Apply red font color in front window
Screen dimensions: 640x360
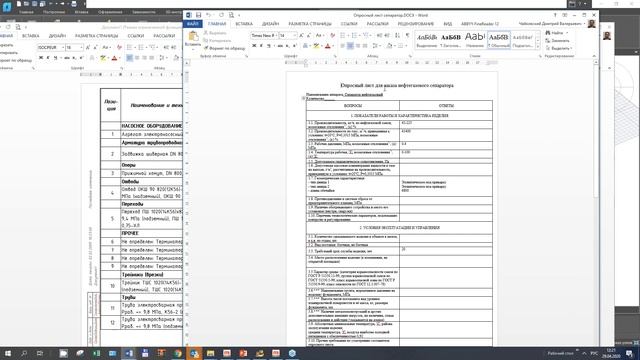327,46
